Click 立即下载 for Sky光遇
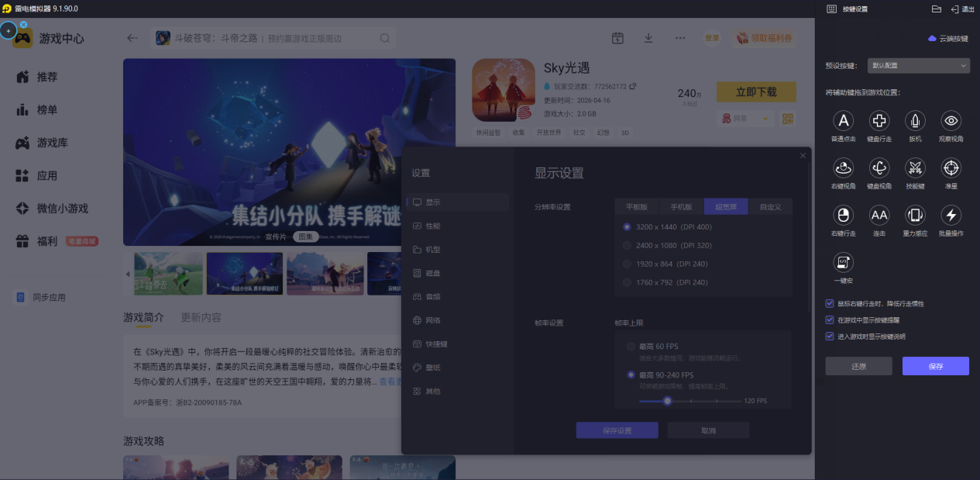Screen dimensions: 980x480 [756, 92]
